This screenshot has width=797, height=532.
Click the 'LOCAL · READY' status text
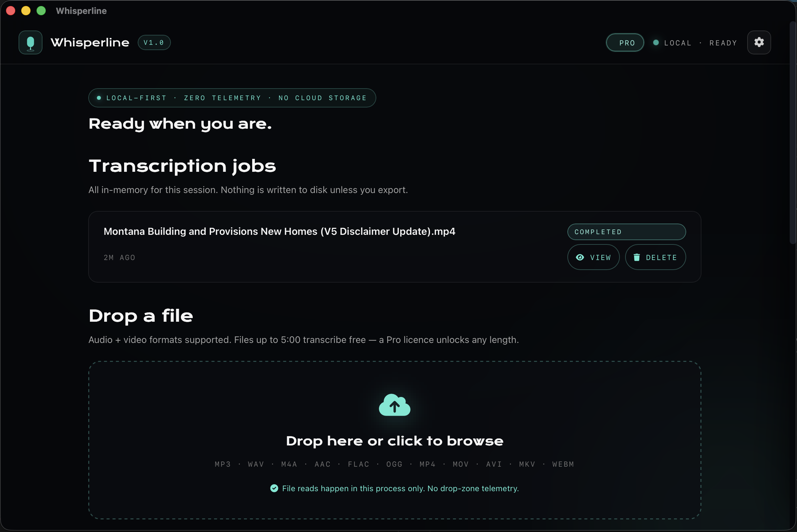[700, 43]
